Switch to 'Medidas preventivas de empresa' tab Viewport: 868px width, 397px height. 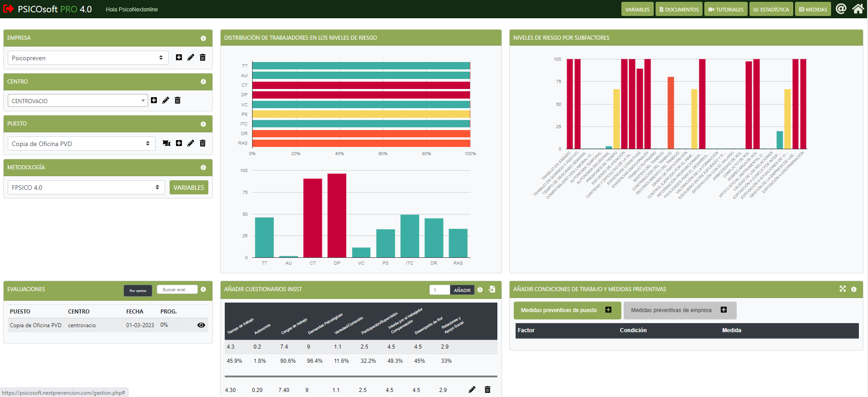click(680, 310)
